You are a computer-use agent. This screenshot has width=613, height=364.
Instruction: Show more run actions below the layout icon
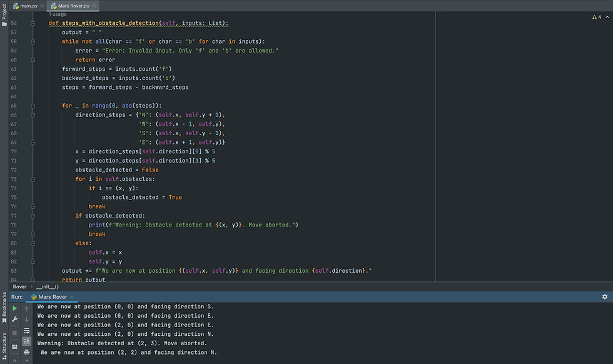coord(15,360)
